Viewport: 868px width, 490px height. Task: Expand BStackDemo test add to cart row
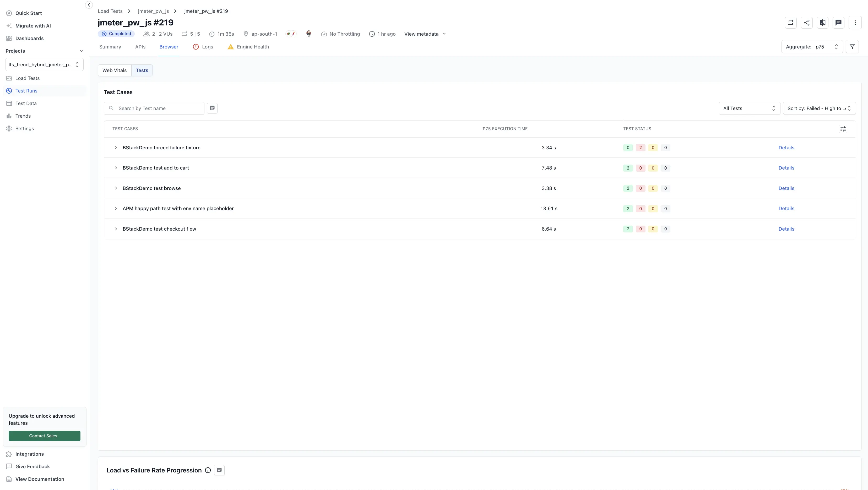(116, 168)
